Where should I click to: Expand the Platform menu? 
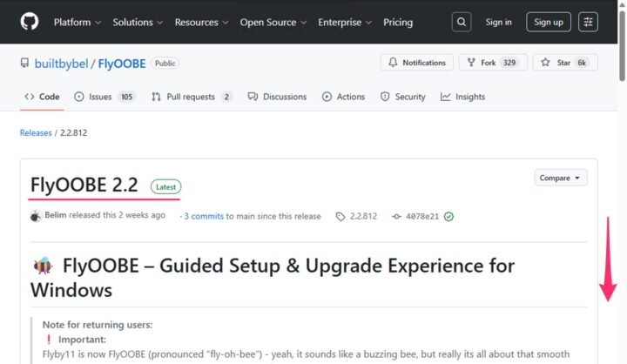coord(77,22)
